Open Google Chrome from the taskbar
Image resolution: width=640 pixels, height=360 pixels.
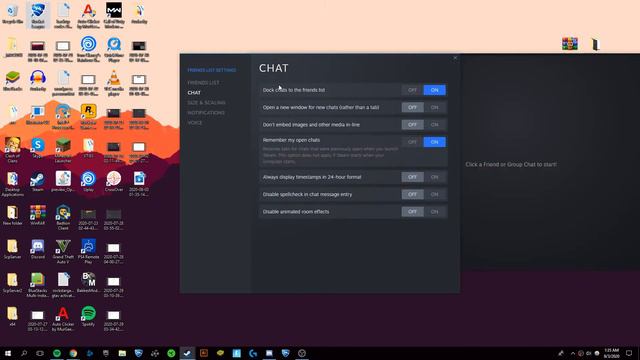pyautogui.click(x=73, y=353)
